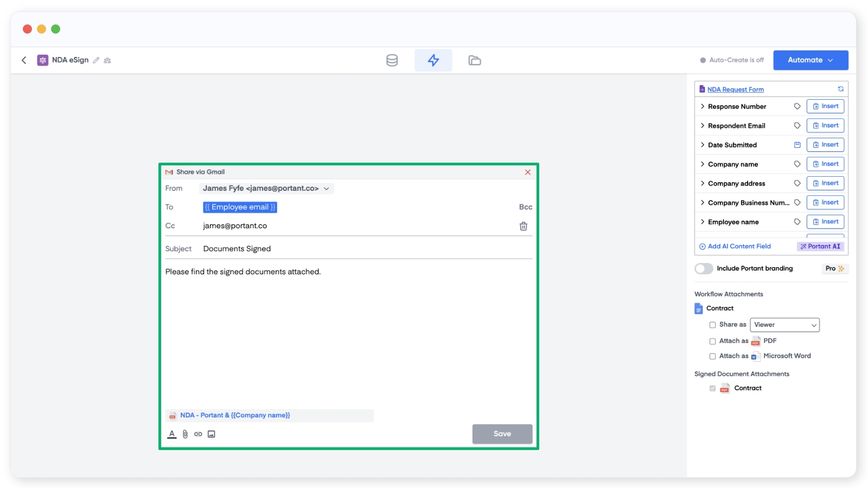
Task: Click the Automate button
Action: click(x=810, y=60)
